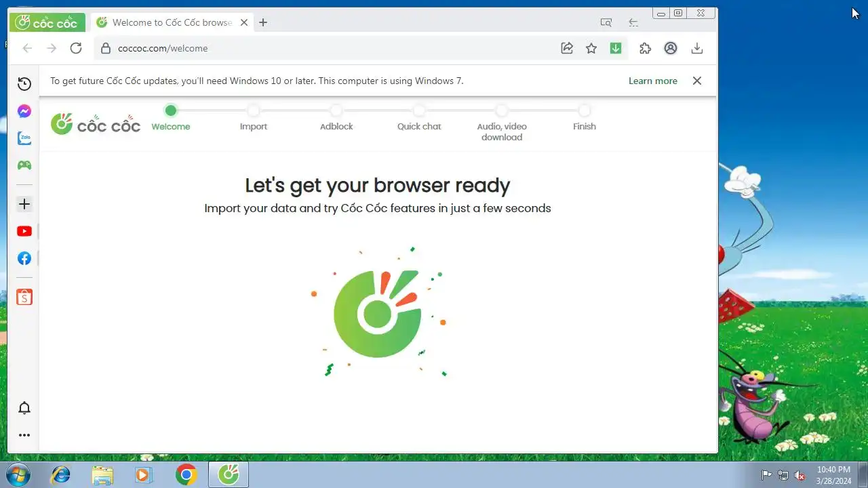
Task: Select the Welcome step in the progress bar
Action: 171,118
